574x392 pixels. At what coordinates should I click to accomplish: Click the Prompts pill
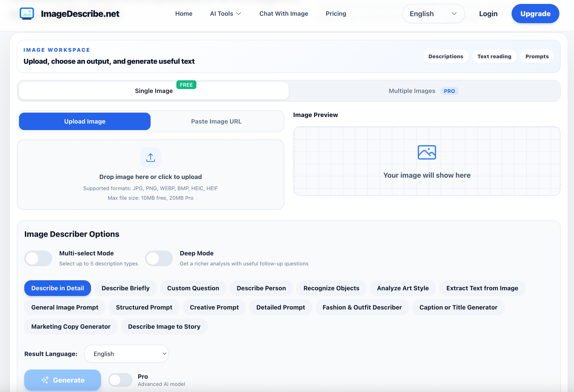tap(537, 56)
